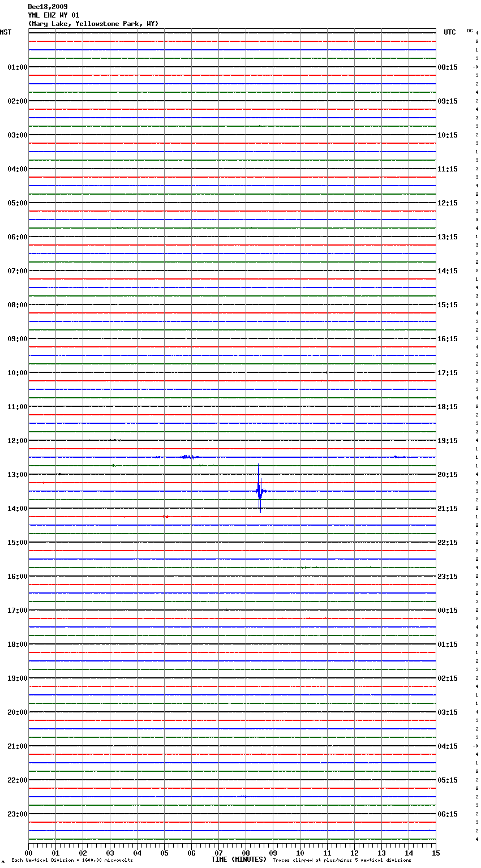
Task: Click the 01:00 MST hour label
Action: click(18, 67)
